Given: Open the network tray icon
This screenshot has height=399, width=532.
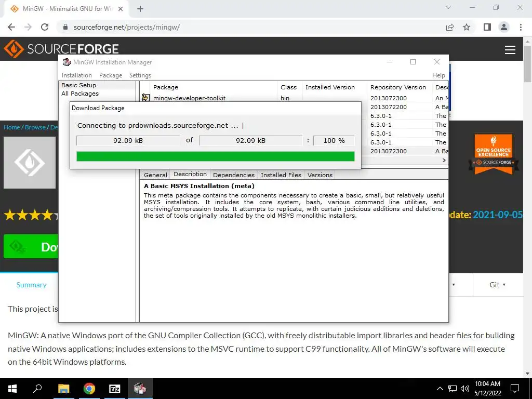Looking at the screenshot, I should (453, 389).
